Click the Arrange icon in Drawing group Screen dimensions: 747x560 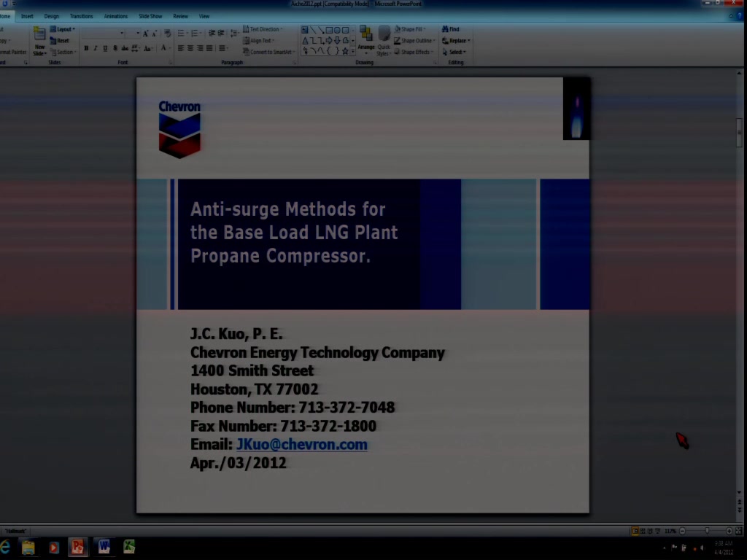[x=366, y=39]
